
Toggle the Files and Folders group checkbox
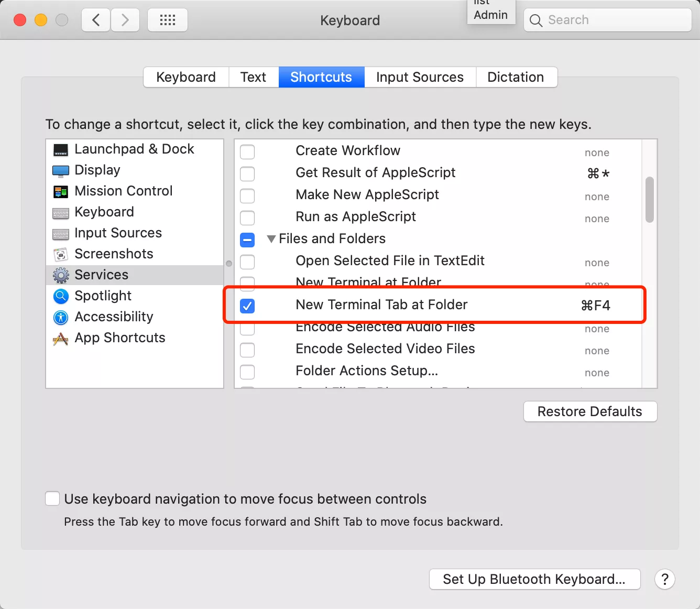click(x=247, y=240)
